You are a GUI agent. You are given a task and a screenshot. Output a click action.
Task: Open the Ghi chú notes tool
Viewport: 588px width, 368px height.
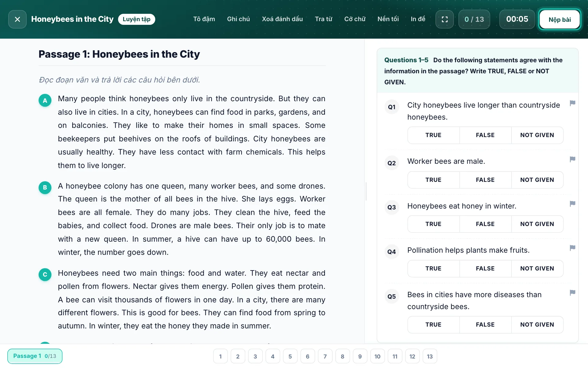[238, 19]
